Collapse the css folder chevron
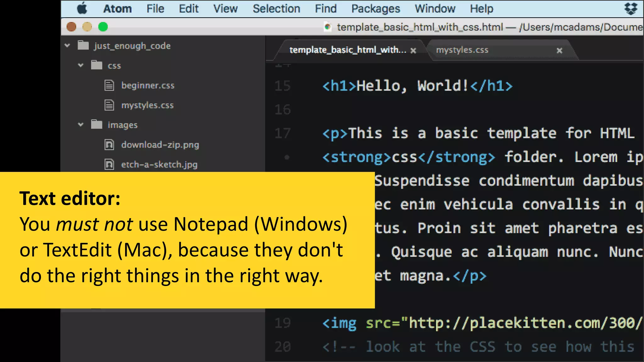Viewport: 644px width, 362px height. point(80,65)
